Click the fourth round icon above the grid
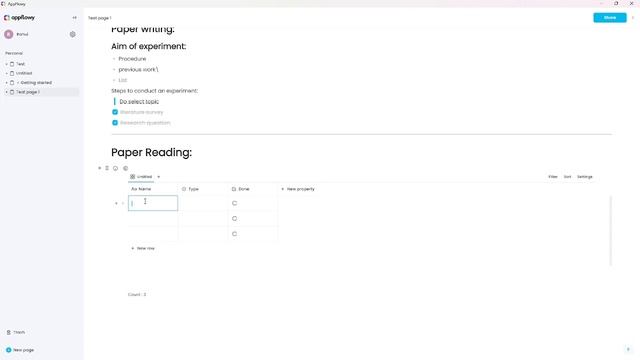Screen dimensions: 640x360 click(125, 168)
